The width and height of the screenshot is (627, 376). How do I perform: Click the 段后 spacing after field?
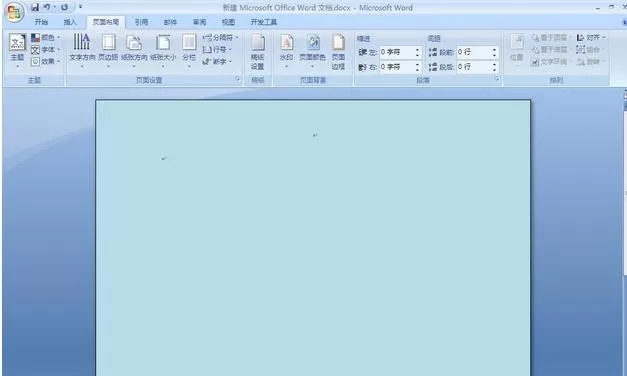[474, 67]
